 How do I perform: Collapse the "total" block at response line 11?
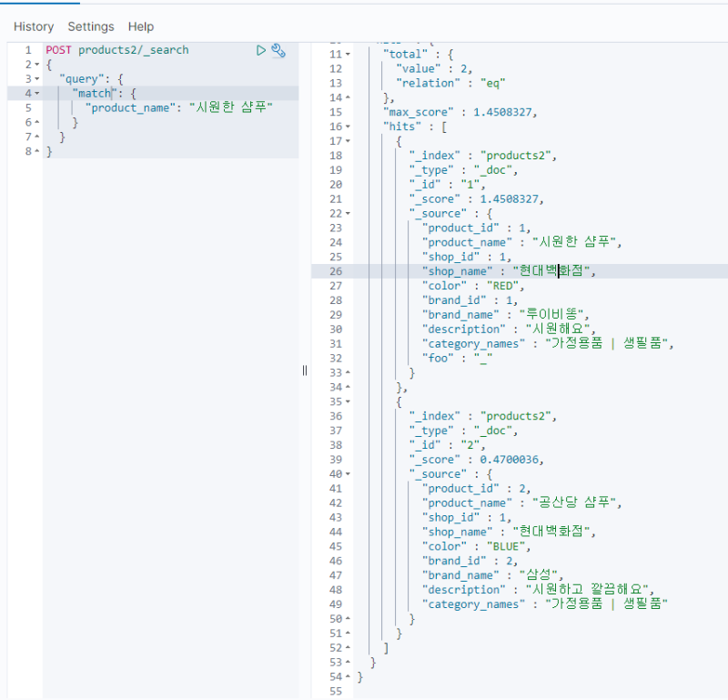348,55
